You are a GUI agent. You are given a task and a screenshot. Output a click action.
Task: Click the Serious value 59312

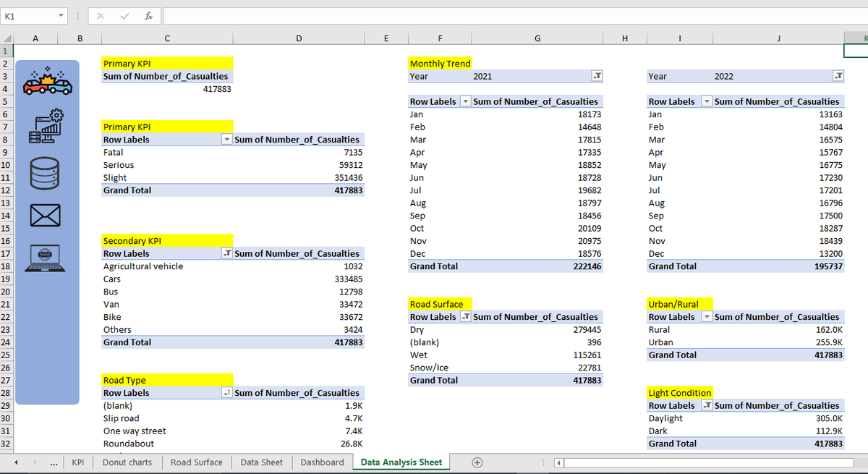pos(350,165)
